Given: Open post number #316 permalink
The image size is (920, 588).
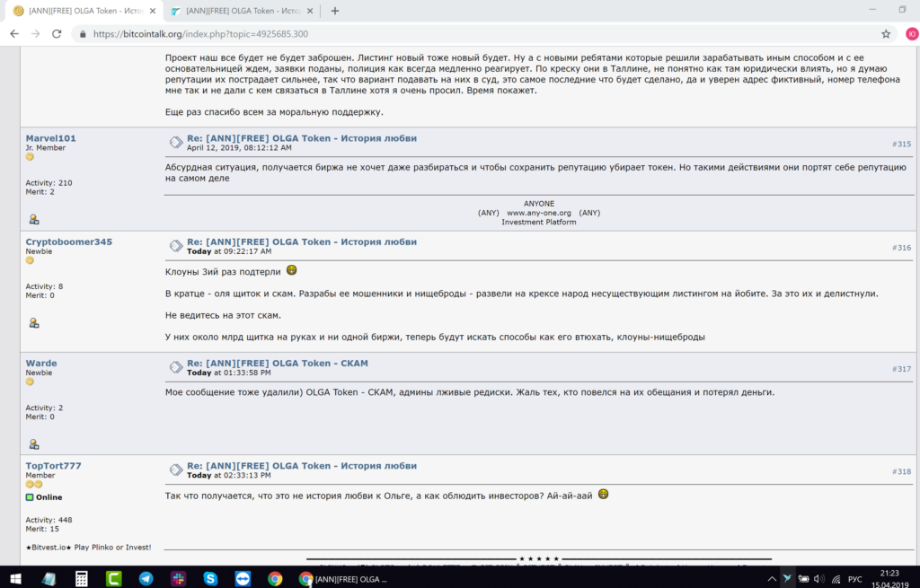Looking at the screenshot, I should [901, 248].
